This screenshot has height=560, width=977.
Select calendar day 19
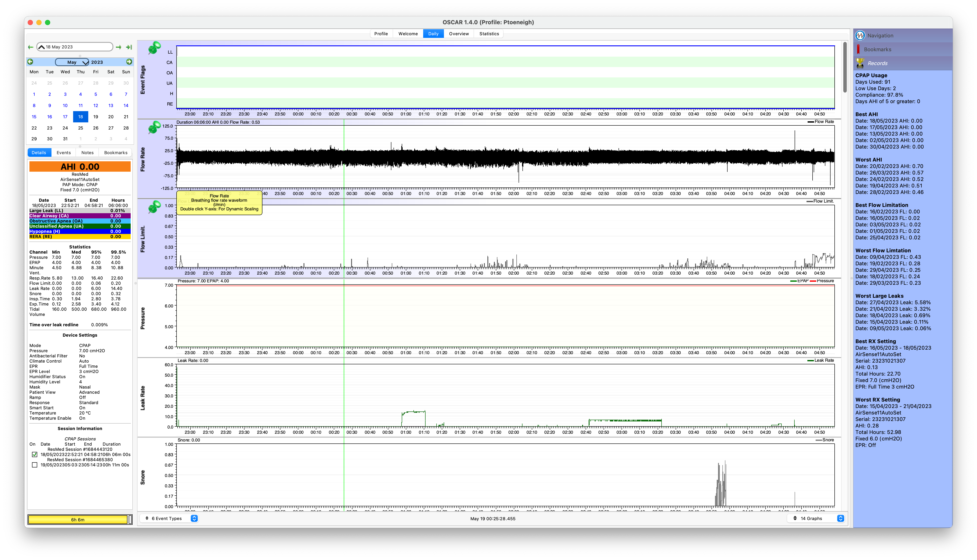96,117
